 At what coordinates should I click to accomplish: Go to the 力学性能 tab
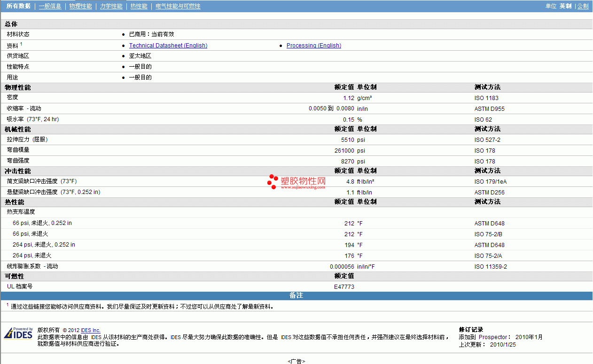click(x=111, y=6)
